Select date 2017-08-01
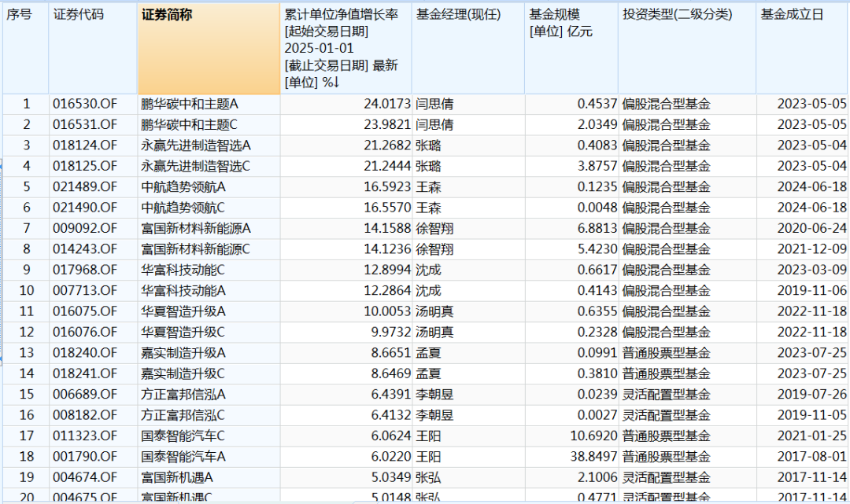Viewport: 850px width, 504px height. 811,457
